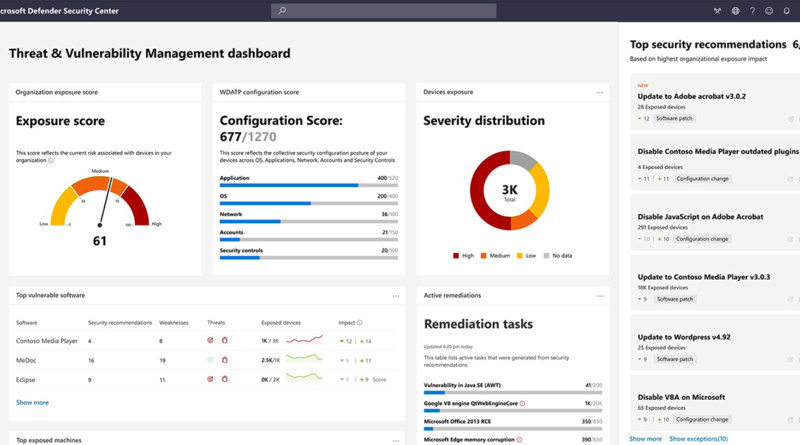Open Top exposed machines more options menu
Screen dimensions: 800x445
click(396, 440)
